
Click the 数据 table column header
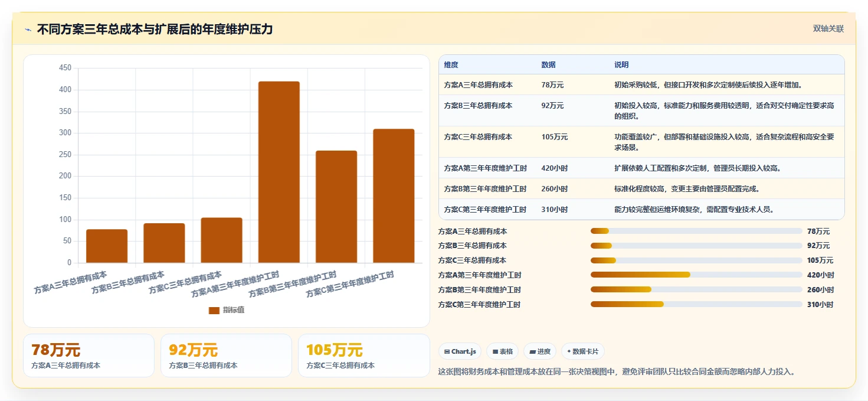548,64
